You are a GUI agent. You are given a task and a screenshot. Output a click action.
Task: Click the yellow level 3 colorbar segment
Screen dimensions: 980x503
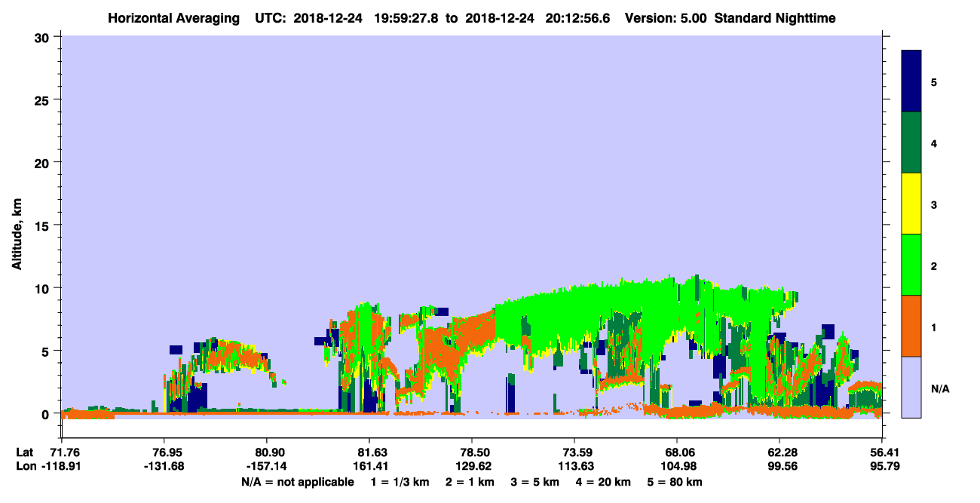(911, 204)
